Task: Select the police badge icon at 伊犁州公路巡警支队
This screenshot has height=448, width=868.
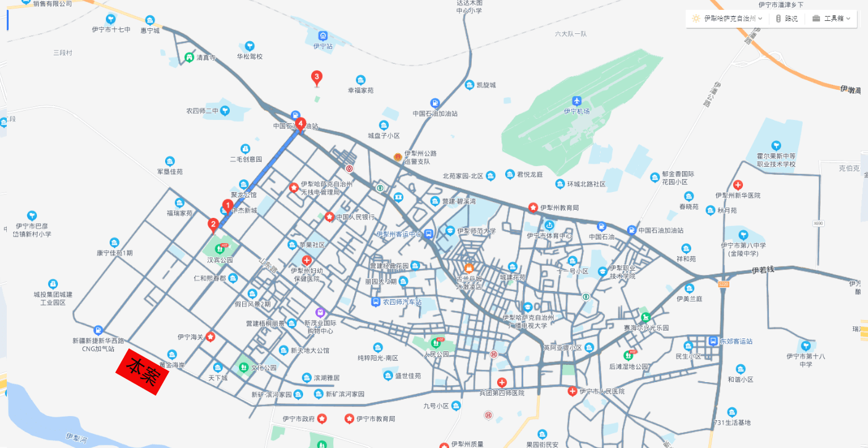Action: (398, 157)
